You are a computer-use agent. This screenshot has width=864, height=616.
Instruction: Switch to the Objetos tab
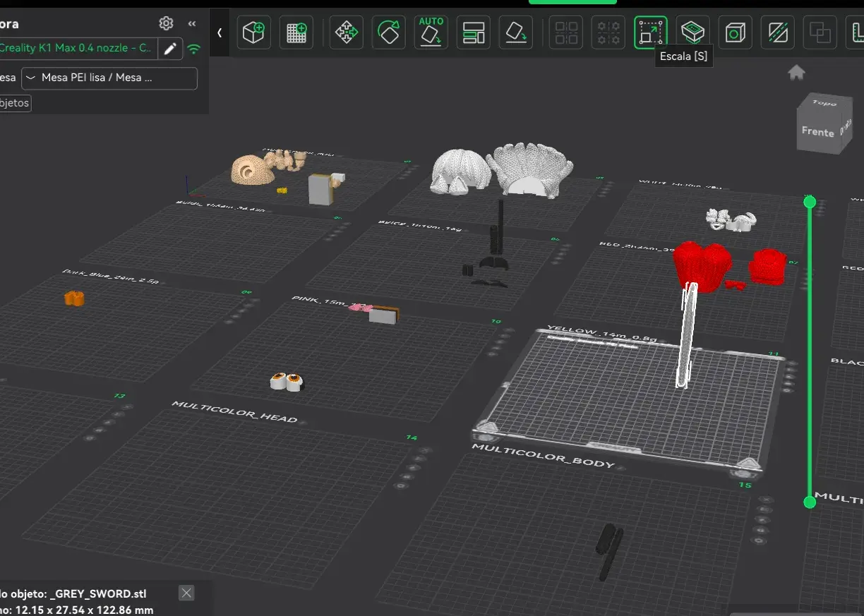pos(14,103)
